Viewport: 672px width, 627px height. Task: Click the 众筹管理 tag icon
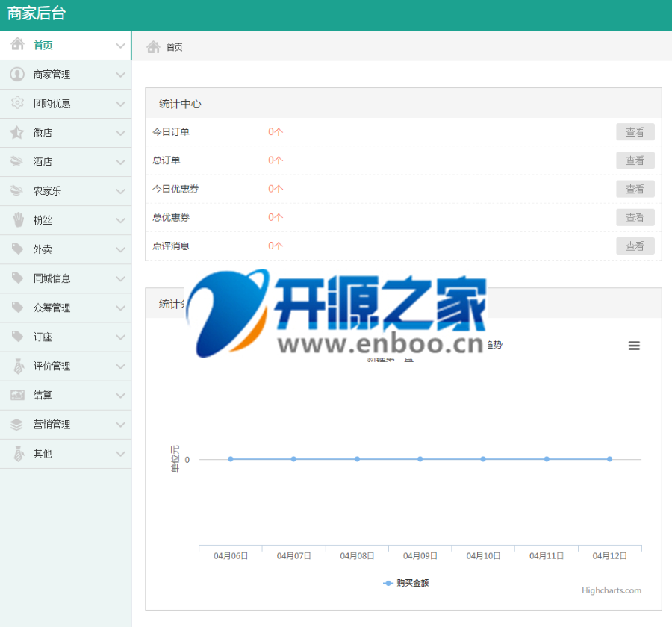click(17, 307)
